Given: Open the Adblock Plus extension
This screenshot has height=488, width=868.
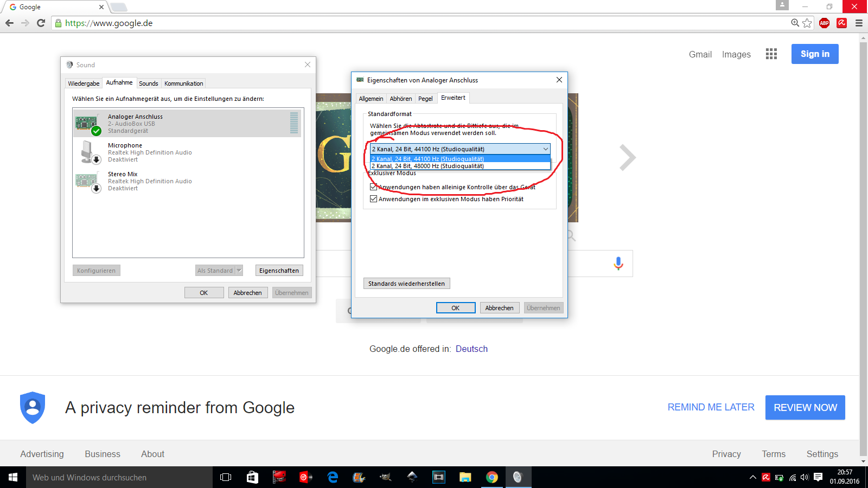Looking at the screenshot, I should [824, 23].
